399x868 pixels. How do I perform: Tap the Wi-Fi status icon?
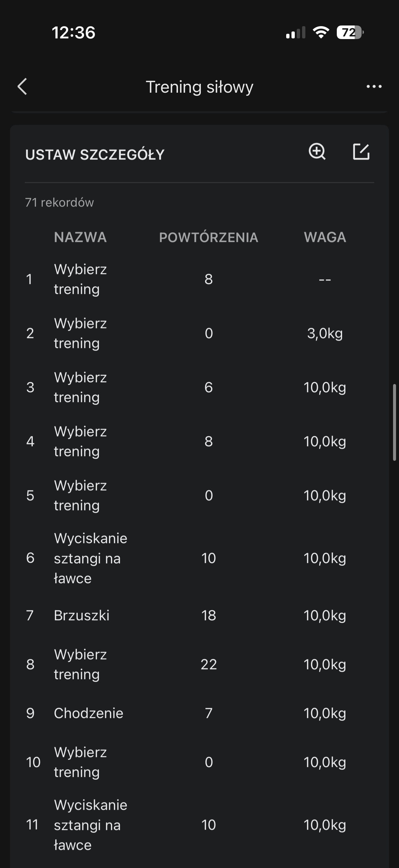click(321, 32)
